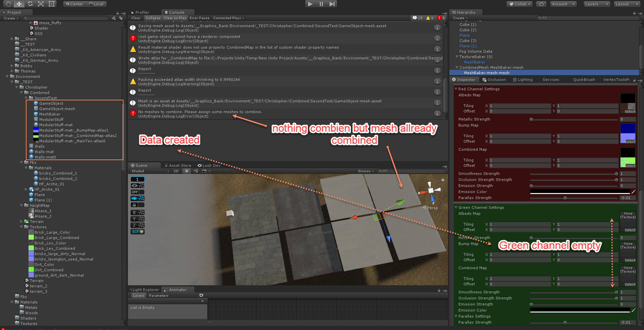The width and height of the screenshot is (644, 330).
Task: Select the Rotate tool
Action: [x=30, y=4]
